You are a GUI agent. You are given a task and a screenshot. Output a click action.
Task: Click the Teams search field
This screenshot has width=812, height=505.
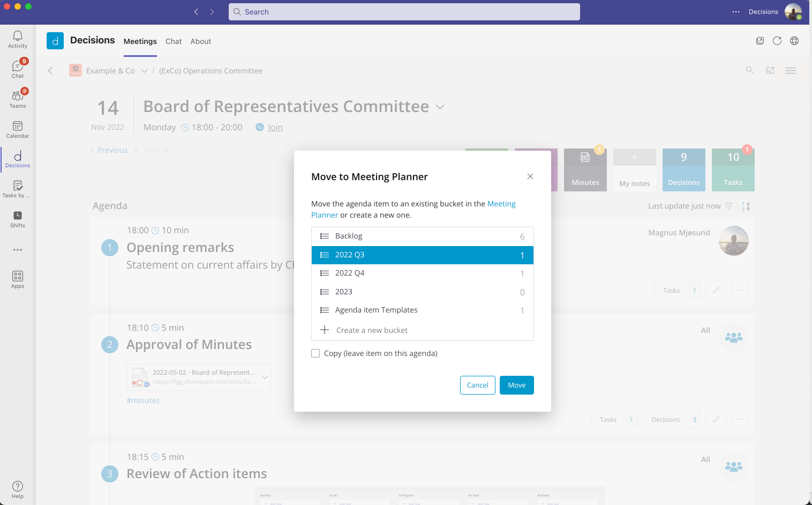[404, 12]
